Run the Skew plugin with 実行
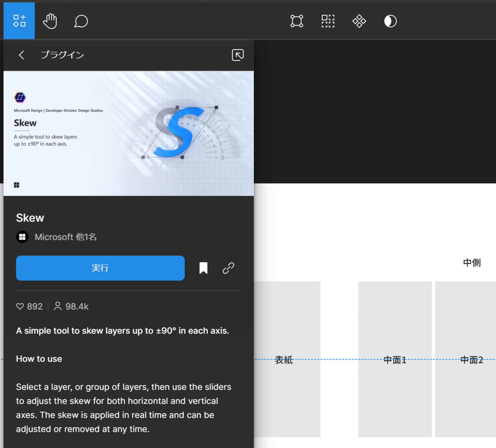The image size is (496, 448). tap(100, 268)
